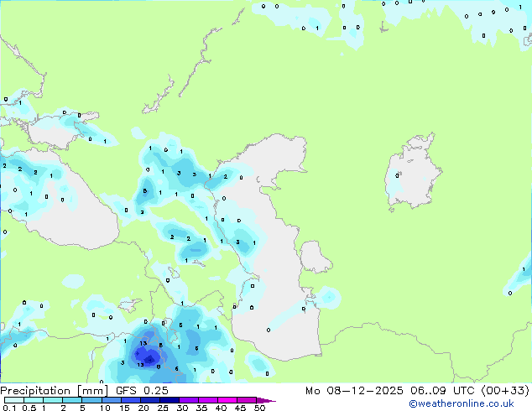
Task: Click the '0.1' legend scale label
Action: pyautogui.click(x=9, y=408)
